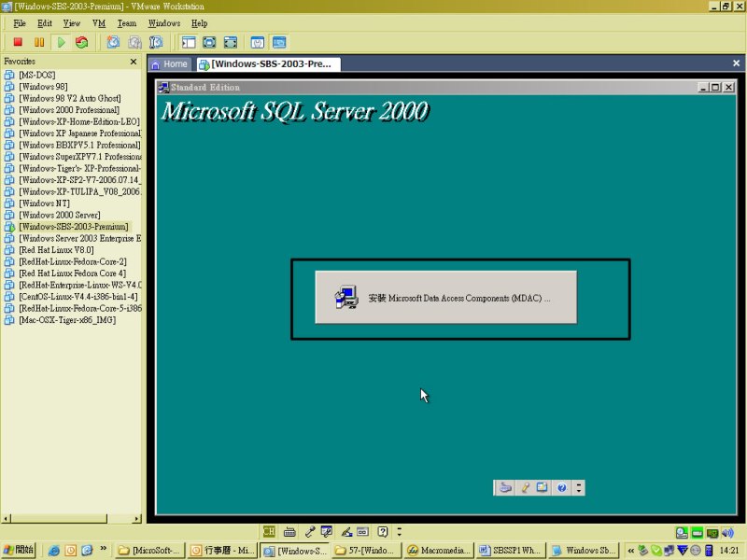Expand hidden system tray icons chevron
This screenshot has height=560, width=747.
click(x=631, y=551)
